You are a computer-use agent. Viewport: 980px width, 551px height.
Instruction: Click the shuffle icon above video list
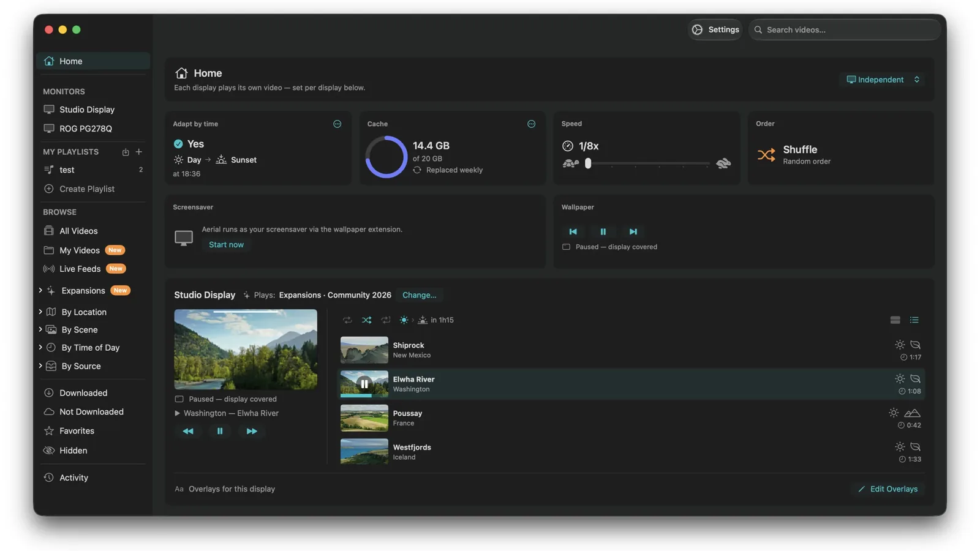point(366,320)
